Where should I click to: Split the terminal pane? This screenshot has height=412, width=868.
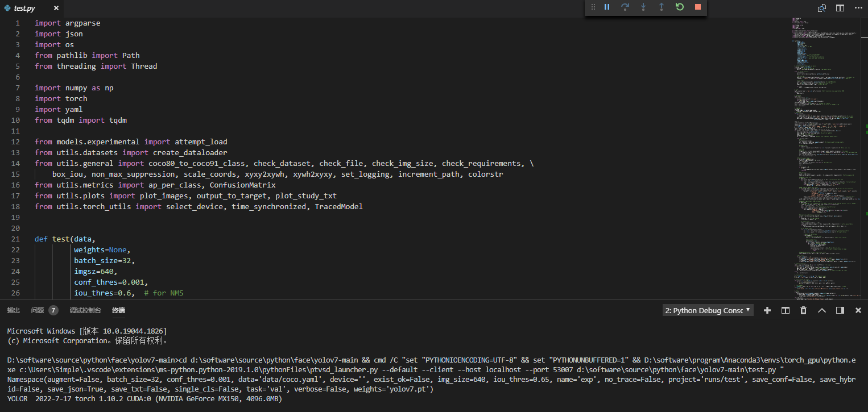[786, 310]
